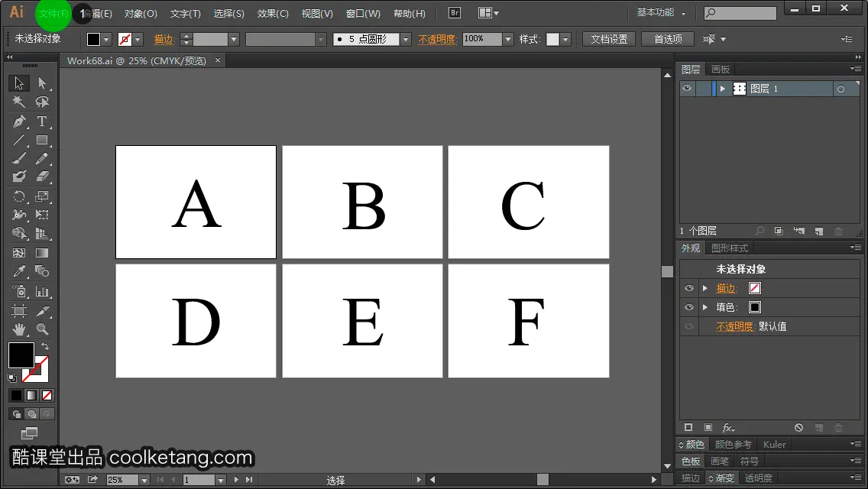The image size is (868, 489).
Task: Click the 填色 fill swatch in appearance panel
Action: click(754, 307)
